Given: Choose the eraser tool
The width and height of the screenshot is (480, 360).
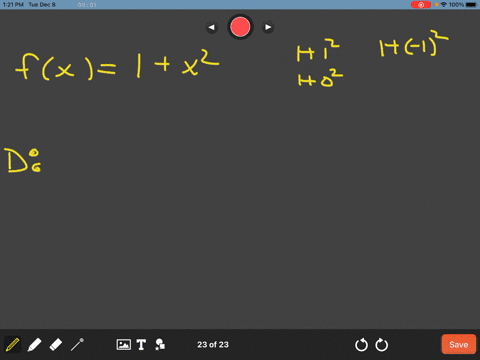Looking at the screenshot, I should click(56, 345).
